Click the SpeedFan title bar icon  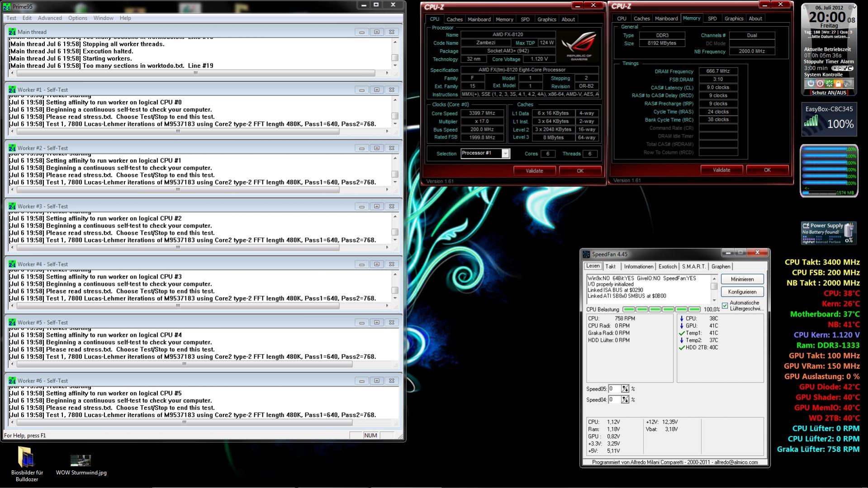coord(586,254)
